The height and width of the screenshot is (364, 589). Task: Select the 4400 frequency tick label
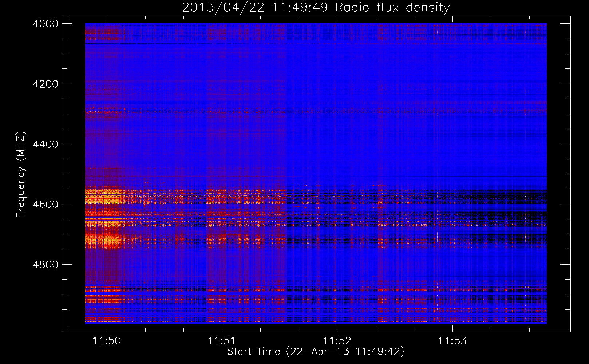coord(46,144)
